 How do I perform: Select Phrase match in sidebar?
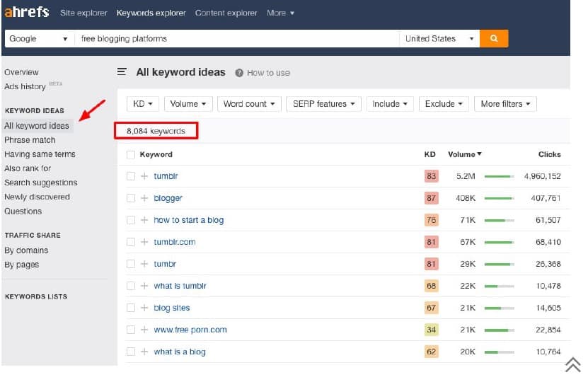pyautogui.click(x=30, y=140)
